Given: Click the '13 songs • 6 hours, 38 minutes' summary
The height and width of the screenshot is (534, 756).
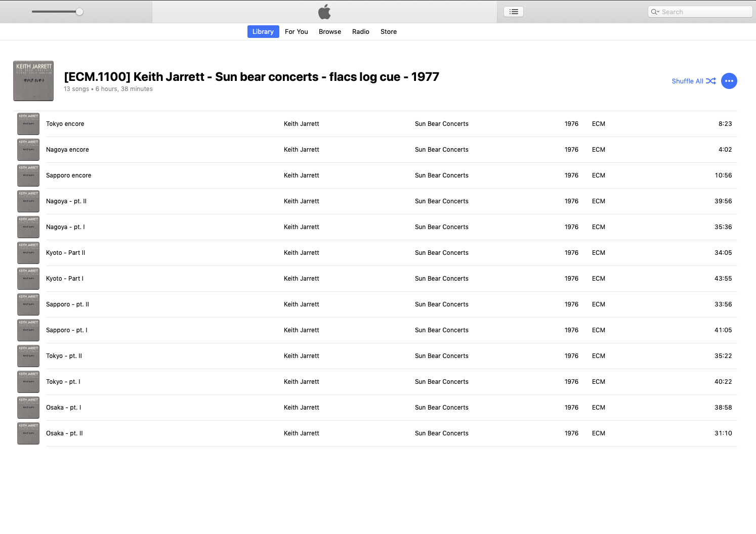Looking at the screenshot, I should 108,89.
